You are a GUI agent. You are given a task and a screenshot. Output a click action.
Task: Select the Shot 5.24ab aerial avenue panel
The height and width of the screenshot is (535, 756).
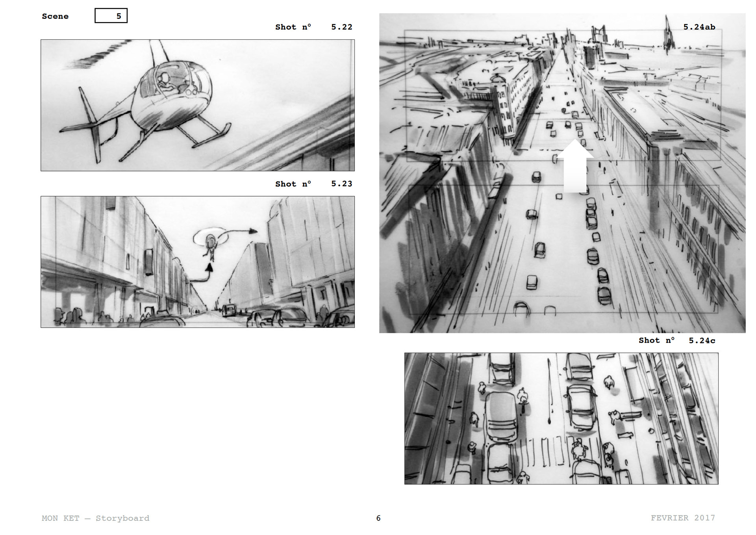click(x=562, y=228)
